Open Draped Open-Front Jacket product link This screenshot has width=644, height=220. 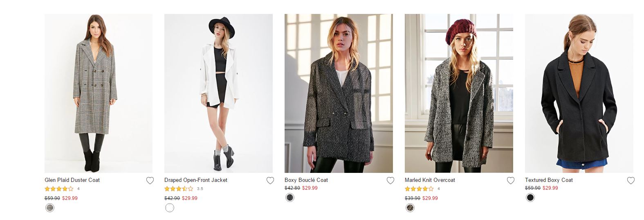coord(196,180)
